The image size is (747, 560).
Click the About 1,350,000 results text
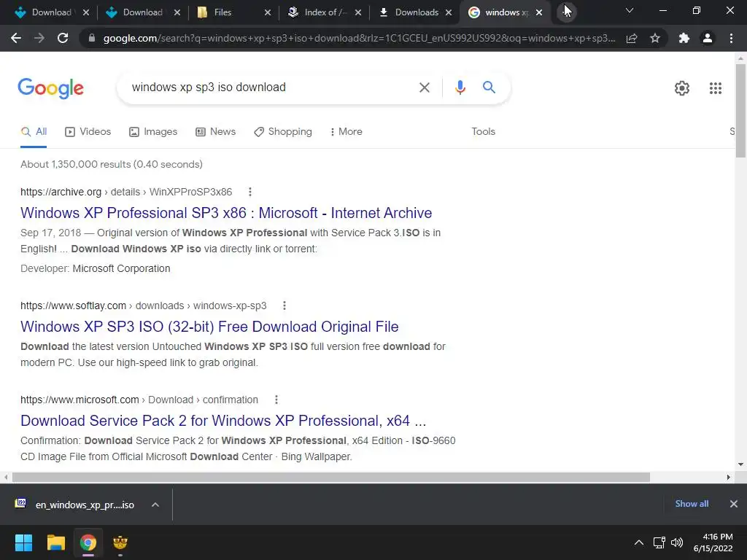coord(112,164)
